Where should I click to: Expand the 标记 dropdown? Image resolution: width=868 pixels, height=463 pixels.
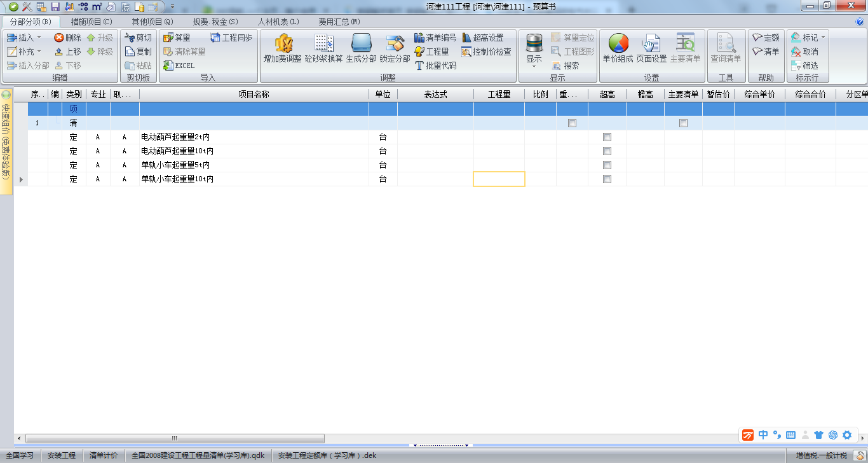pos(824,38)
